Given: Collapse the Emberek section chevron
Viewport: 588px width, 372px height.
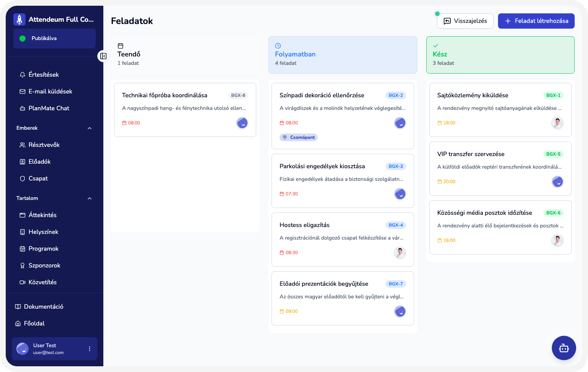Looking at the screenshot, I should [90, 128].
